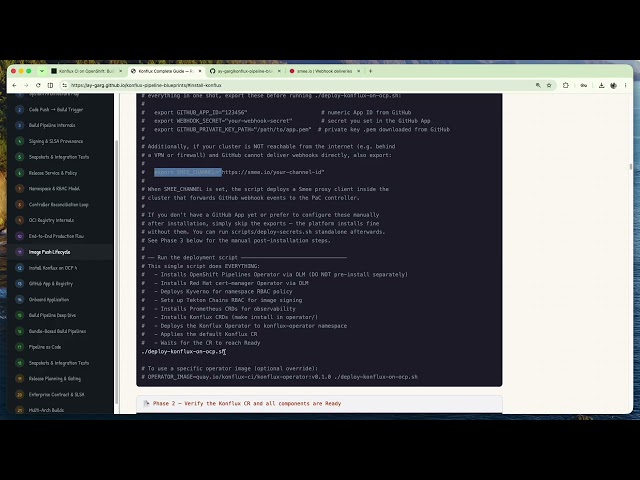Viewport: 640px width, 480px height.
Task: Open Controller Reconciliation Loop section
Action: point(58,204)
